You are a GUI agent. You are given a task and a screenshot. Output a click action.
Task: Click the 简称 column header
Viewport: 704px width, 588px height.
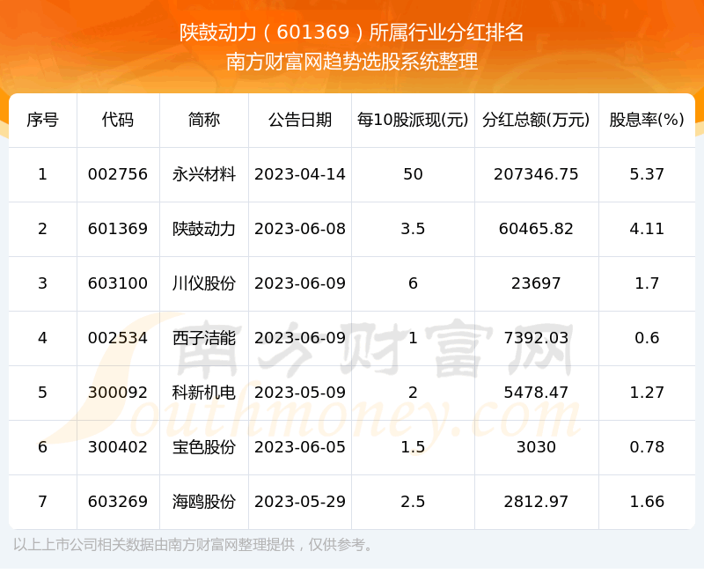[204, 120]
